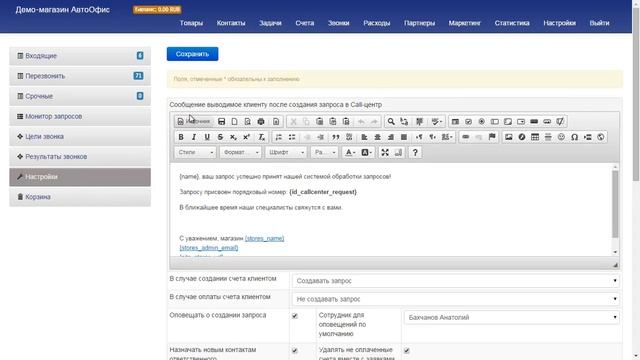This screenshot has width=640, height=360.
Task: Insert a Form element icon
Action: [x=455, y=122]
